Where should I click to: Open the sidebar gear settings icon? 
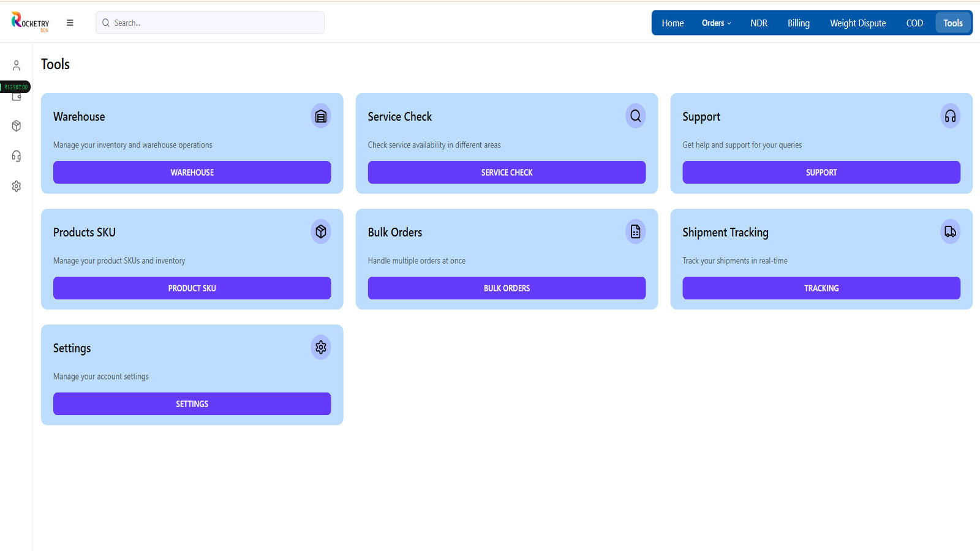[17, 186]
